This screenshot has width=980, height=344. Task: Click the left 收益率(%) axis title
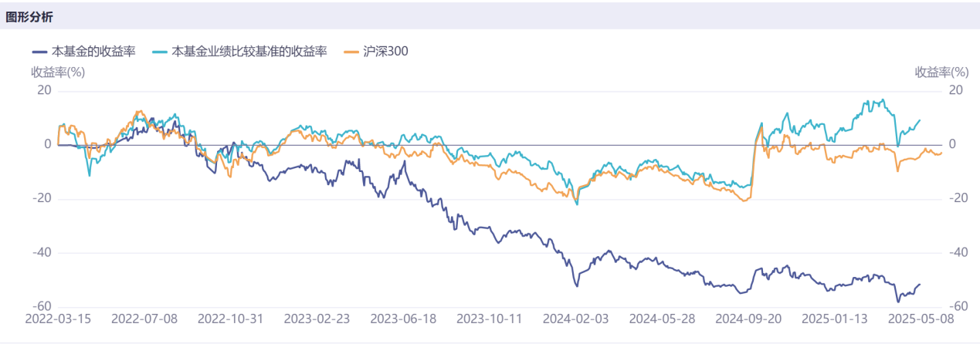tap(58, 73)
